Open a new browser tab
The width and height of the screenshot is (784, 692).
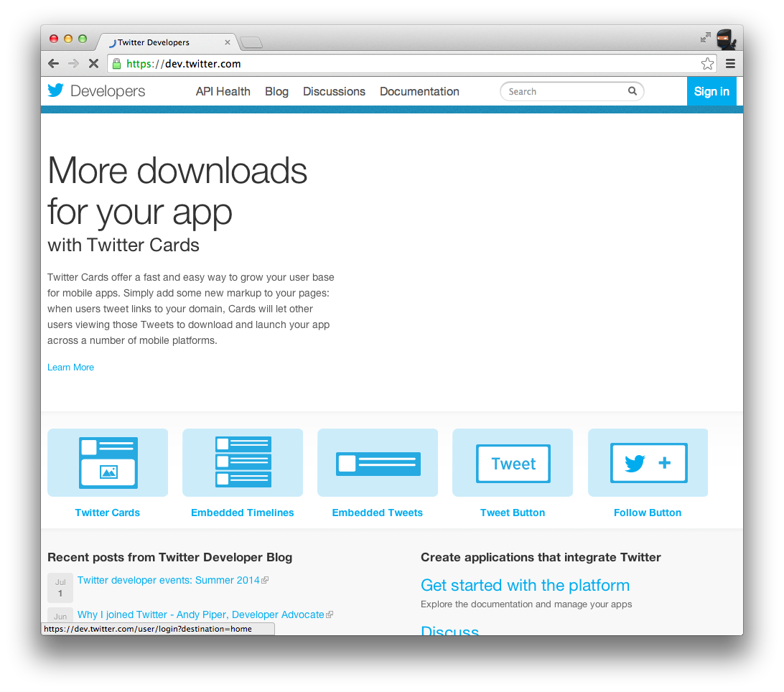tap(251, 43)
